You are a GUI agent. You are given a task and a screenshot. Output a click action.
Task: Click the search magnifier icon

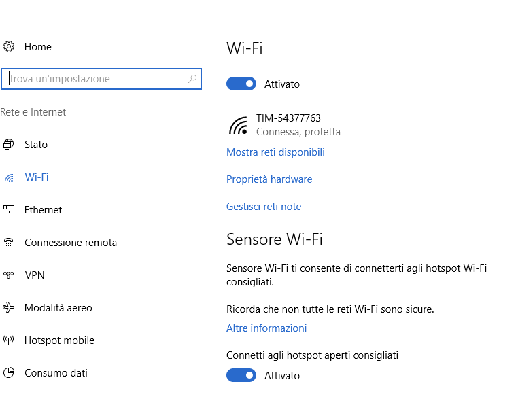point(192,79)
